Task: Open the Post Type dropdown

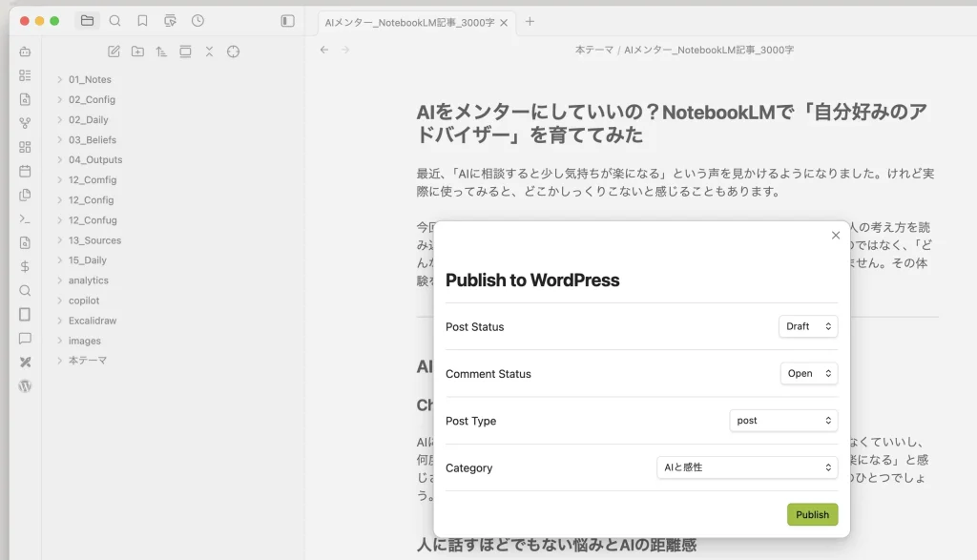Action: pos(783,421)
